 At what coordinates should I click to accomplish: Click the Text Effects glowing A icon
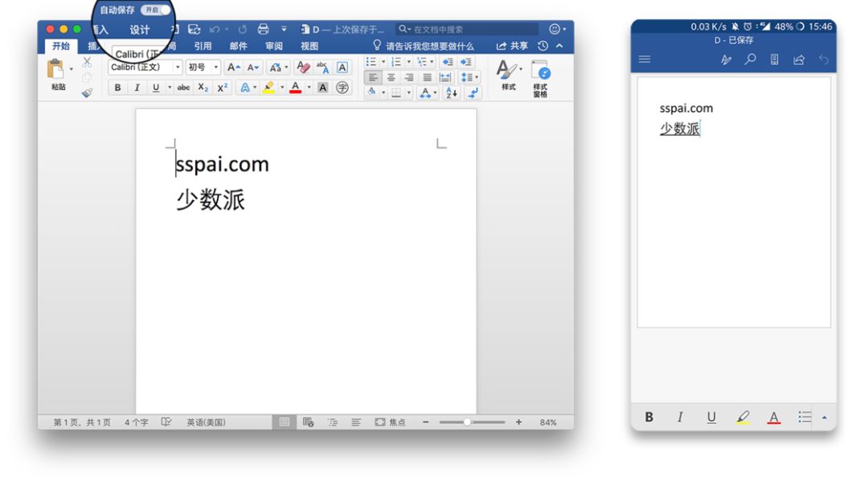244,88
